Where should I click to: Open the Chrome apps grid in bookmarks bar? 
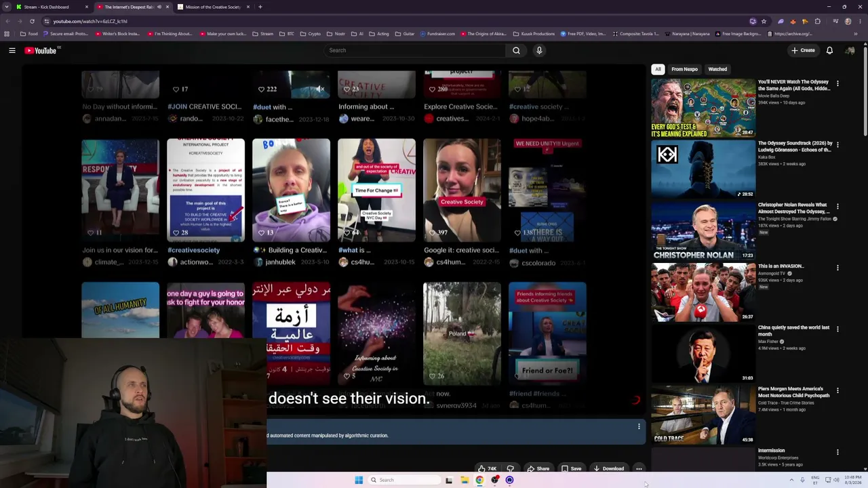click(7, 34)
